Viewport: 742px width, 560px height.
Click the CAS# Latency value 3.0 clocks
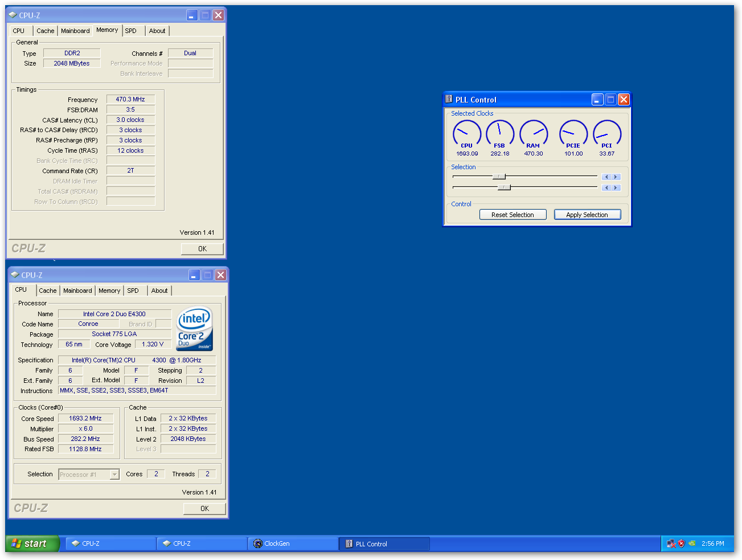130,120
